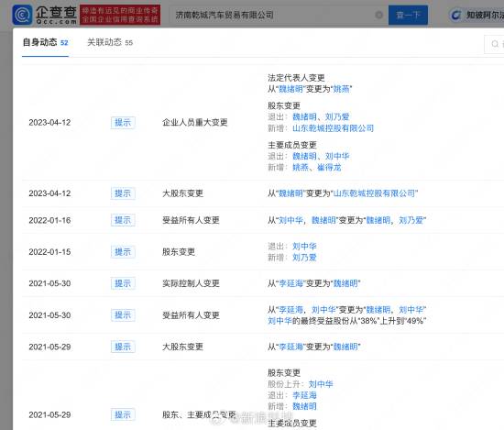This screenshot has width=504, height=430.
Task: Click 提示 tag in 2021-05-30 受益所有人变更 row
Action: (x=123, y=315)
